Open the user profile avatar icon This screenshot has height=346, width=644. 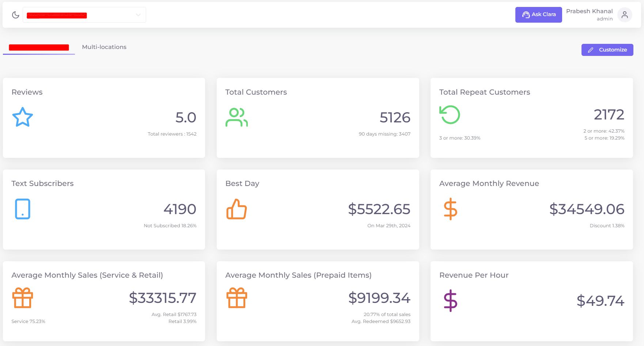(624, 15)
